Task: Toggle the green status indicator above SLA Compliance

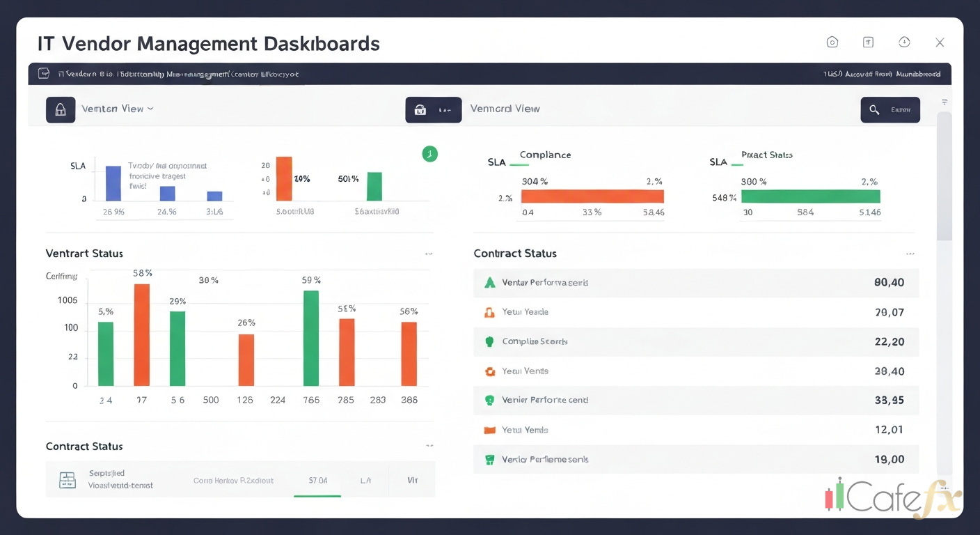Action: [x=429, y=154]
